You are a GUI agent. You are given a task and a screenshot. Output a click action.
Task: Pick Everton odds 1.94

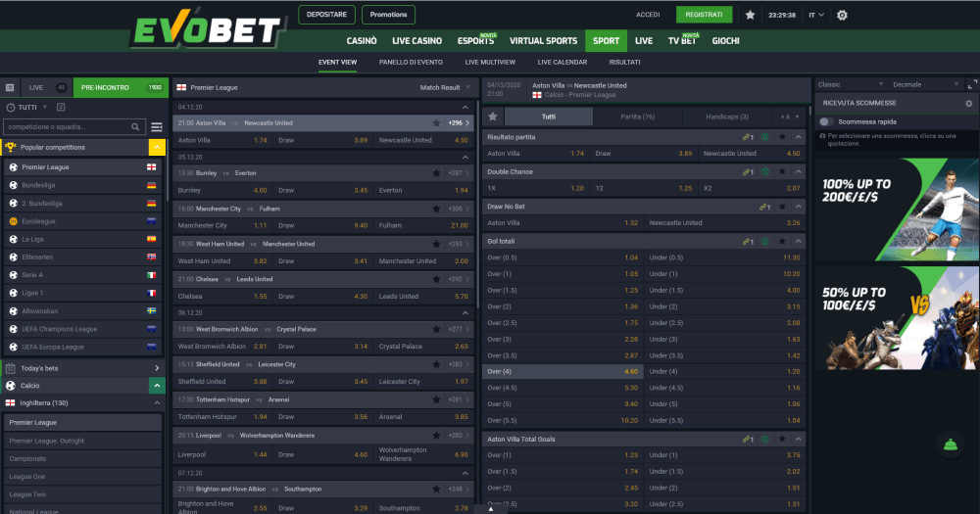coord(423,190)
